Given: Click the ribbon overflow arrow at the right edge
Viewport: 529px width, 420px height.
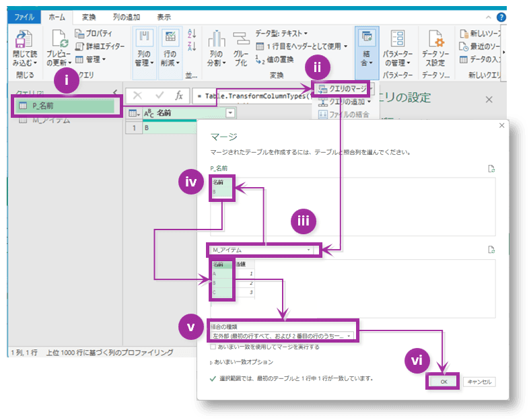Looking at the screenshot, I should pyautogui.click(x=503, y=53).
